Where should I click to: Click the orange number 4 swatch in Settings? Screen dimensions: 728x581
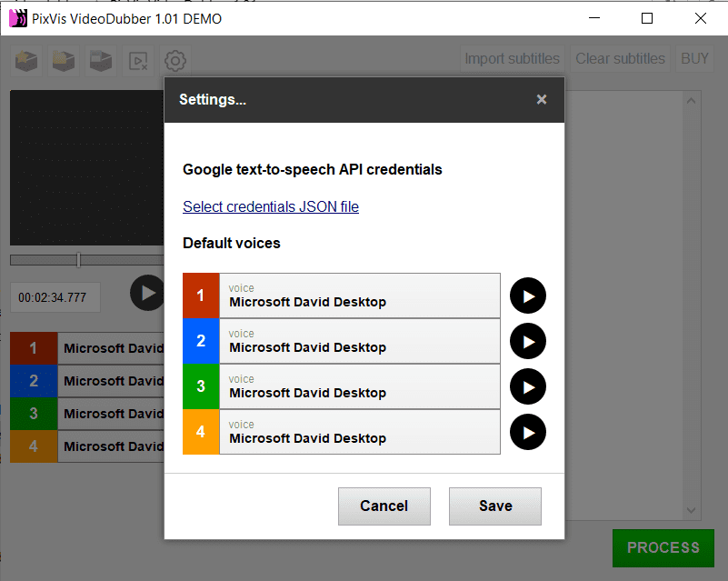(201, 433)
